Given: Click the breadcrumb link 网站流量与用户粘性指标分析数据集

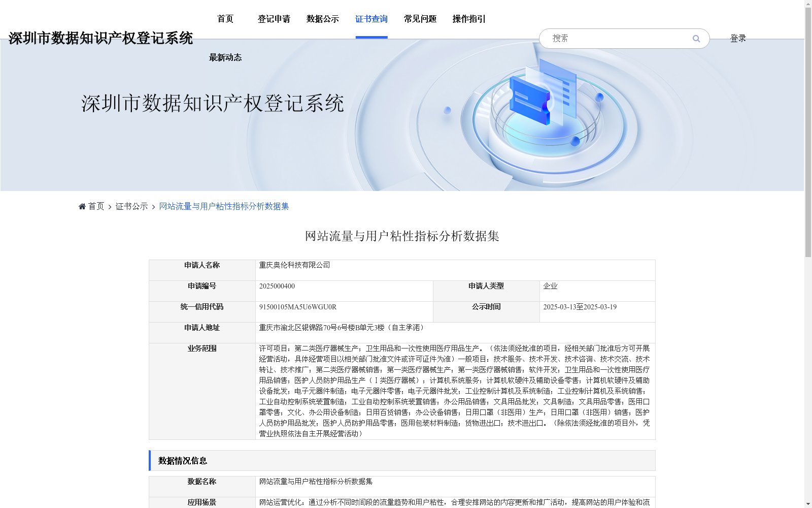Looking at the screenshot, I should click(x=224, y=206).
